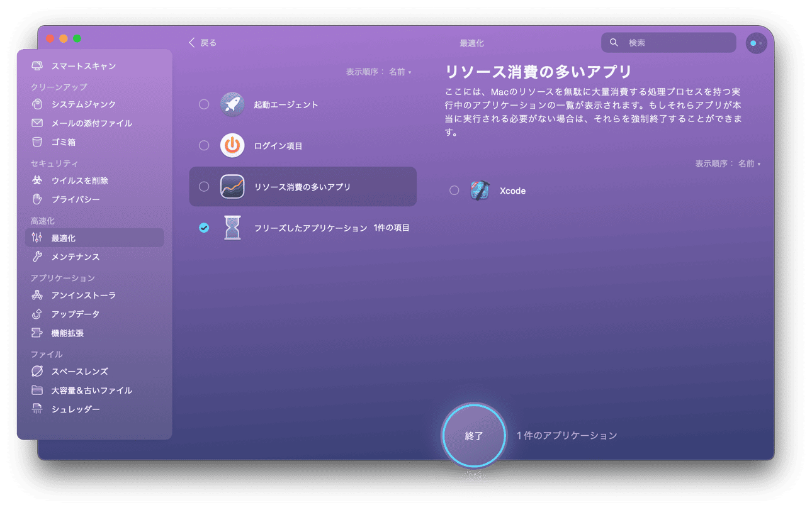
Task: Click the Xcode app icon
Action: pos(480,191)
